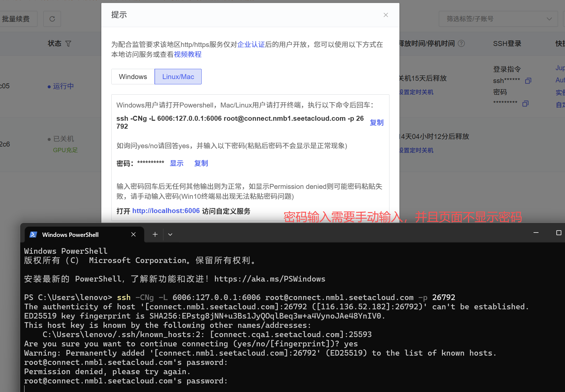This screenshot has height=392, width=565.
Task: Click the 运行中 status text
Action: (63, 86)
